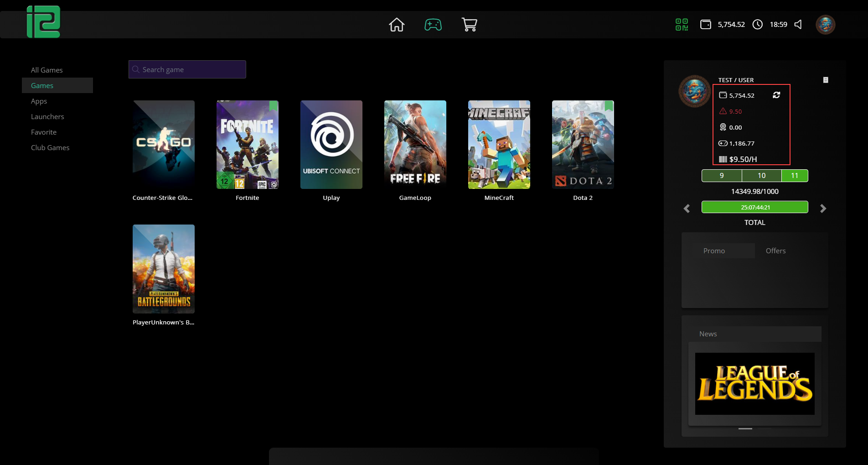Go to next item with right arrow

[x=823, y=209]
